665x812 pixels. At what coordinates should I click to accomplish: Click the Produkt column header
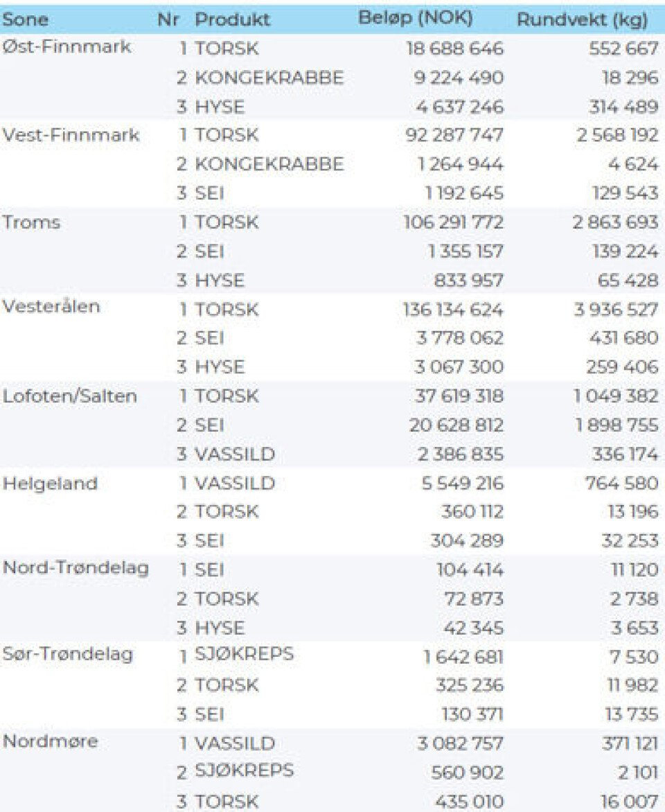click(232, 19)
